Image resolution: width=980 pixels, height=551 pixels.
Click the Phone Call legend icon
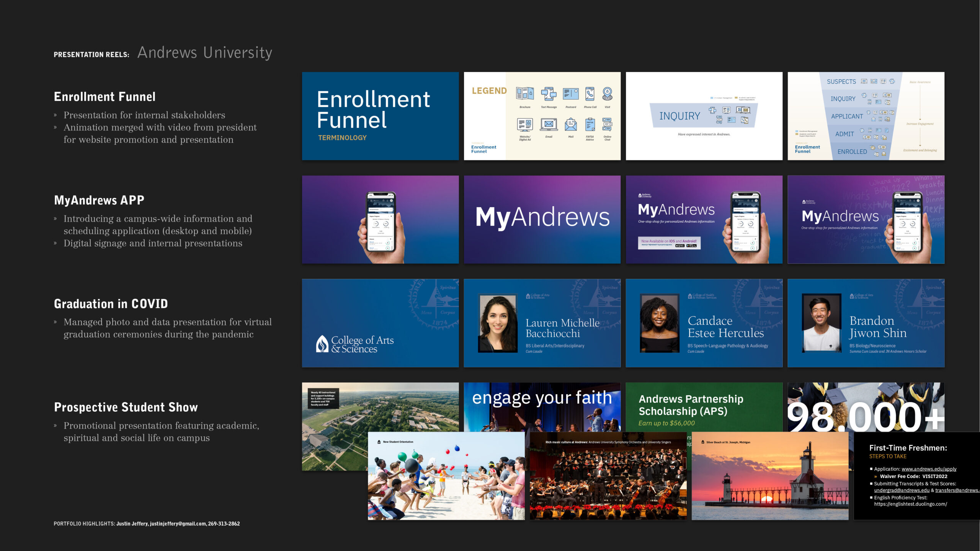(590, 94)
